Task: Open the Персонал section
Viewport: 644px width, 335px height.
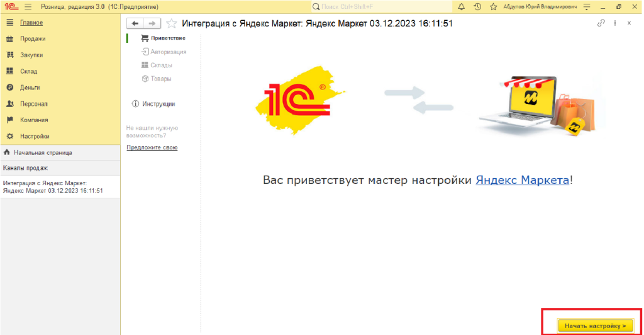Action: 34,104
